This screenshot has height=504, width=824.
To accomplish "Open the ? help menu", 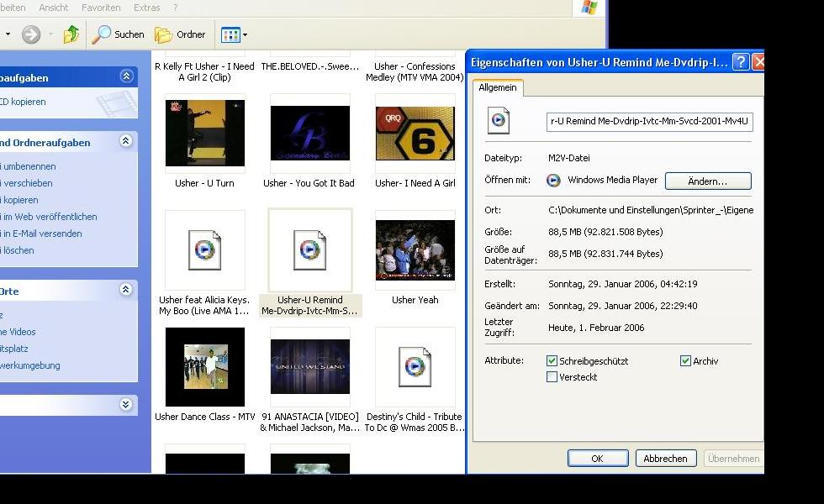I will [x=176, y=8].
